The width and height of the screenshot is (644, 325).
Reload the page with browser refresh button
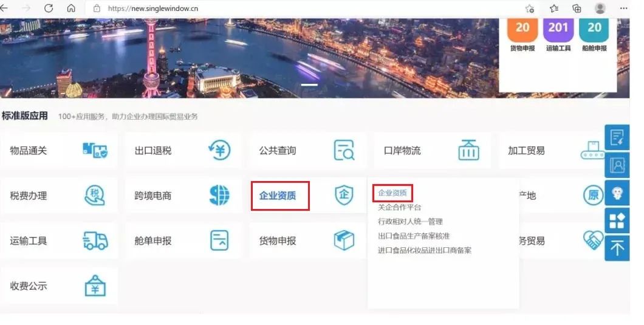click(49, 9)
